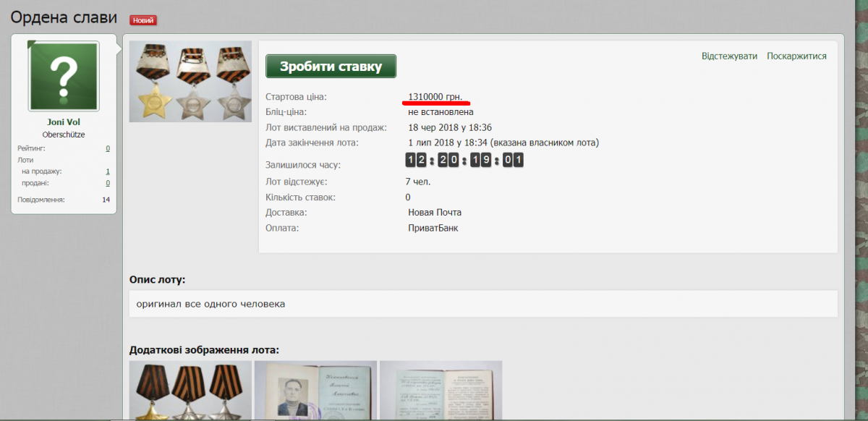Click the countdown timer digits
The width and height of the screenshot is (868, 421).
tap(464, 160)
